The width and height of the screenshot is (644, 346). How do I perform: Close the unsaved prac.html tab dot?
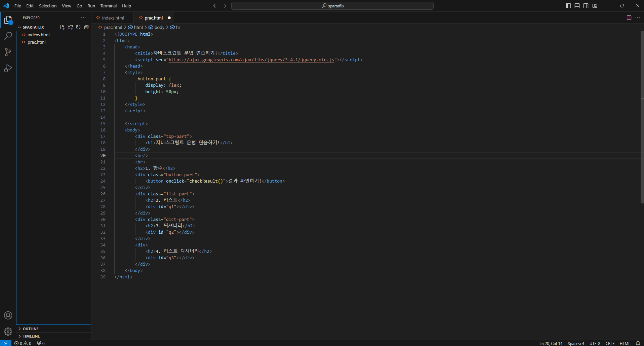169,18
